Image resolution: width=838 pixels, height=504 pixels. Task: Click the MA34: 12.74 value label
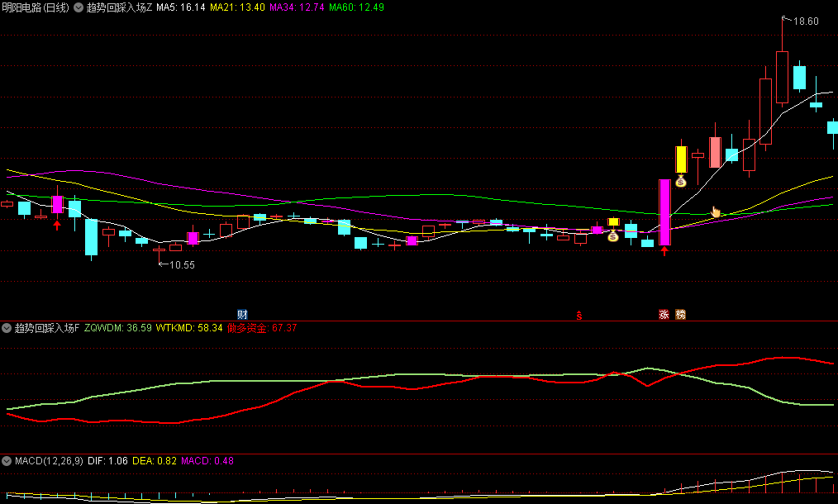tap(297, 7)
